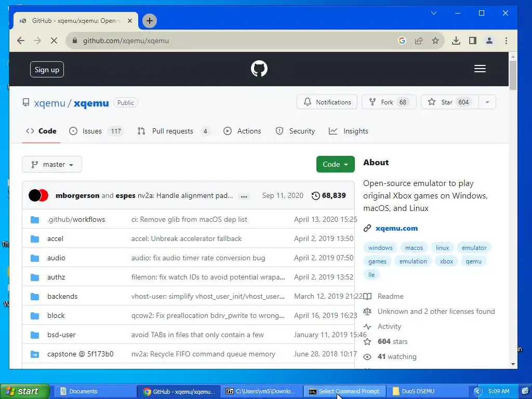The width and height of the screenshot is (532, 399).
Task: Open the Issues tab
Action: [96, 131]
